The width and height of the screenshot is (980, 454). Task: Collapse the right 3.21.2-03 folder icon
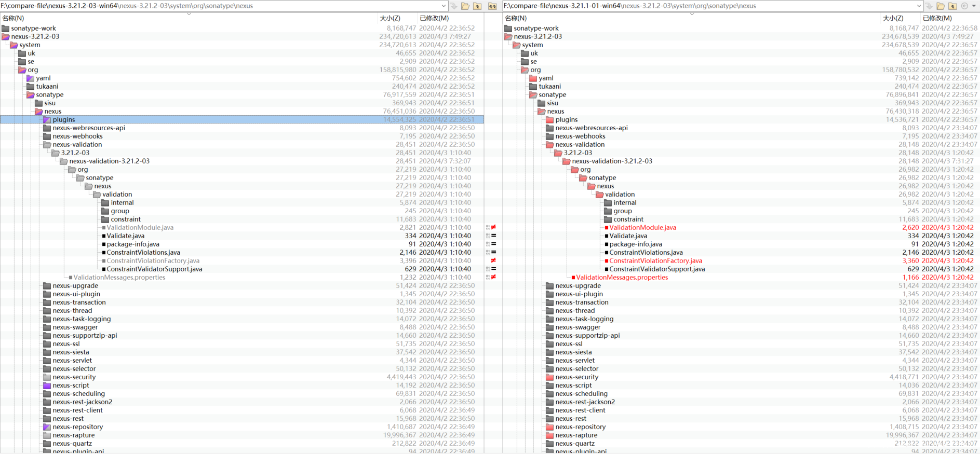[x=558, y=153]
